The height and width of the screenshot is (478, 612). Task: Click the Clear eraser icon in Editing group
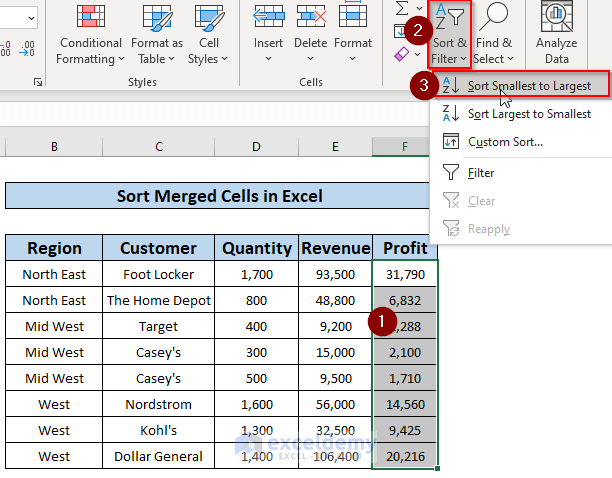[400, 52]
